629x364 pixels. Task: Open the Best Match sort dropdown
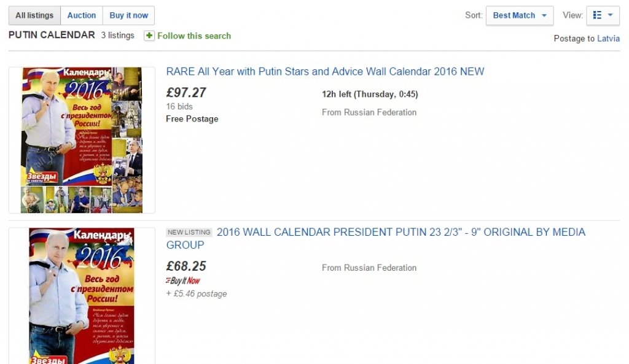pyautogui.click(x=519, y=15)
